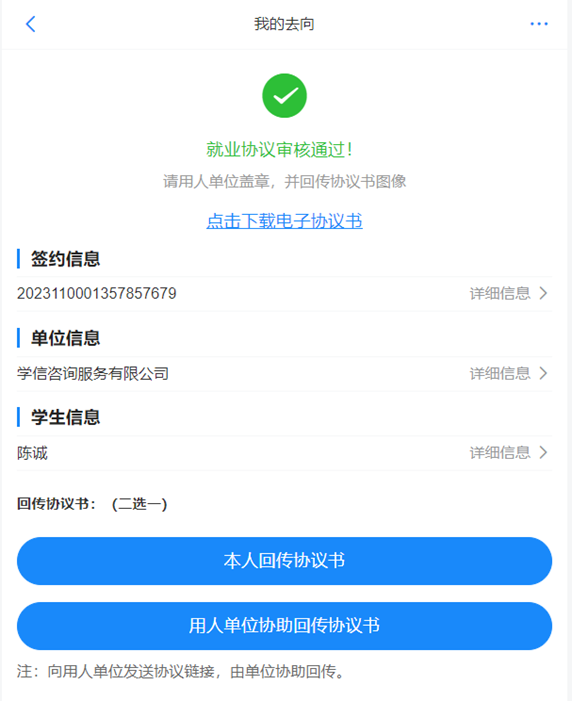Screen dimensions: 572x701
Task: Click the 我的去向 page title
Action: click(284, 24)
